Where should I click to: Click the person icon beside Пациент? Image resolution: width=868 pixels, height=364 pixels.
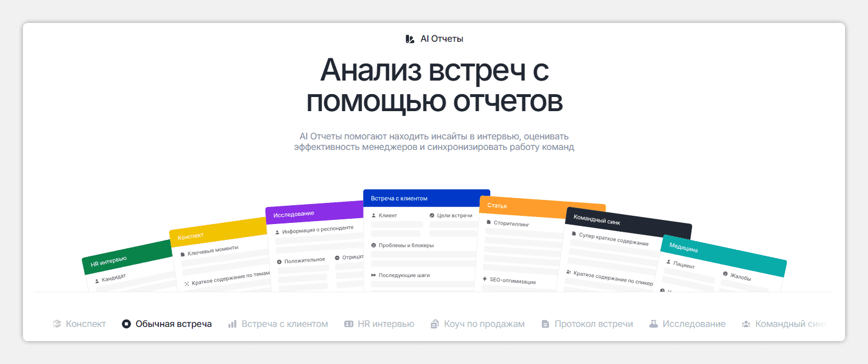pyautogui.click(x=669, y=262)
